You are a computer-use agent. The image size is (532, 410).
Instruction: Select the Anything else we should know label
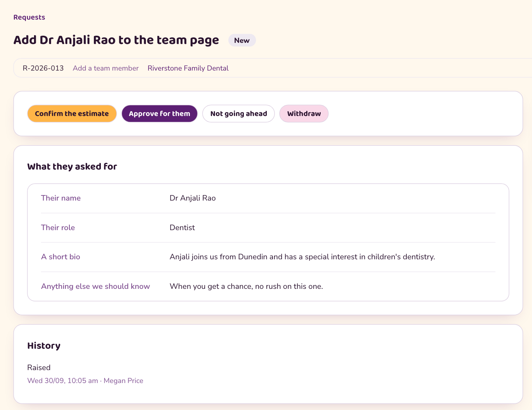96,286
